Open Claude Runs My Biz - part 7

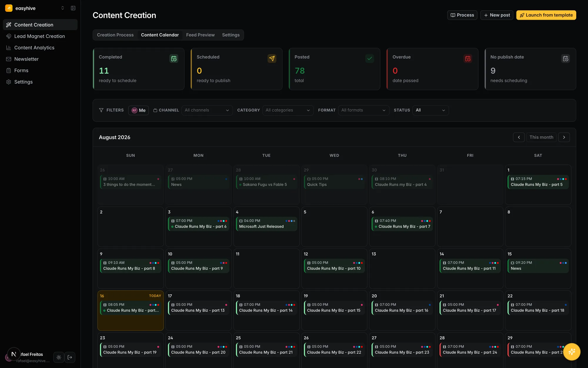pos(402,224)
